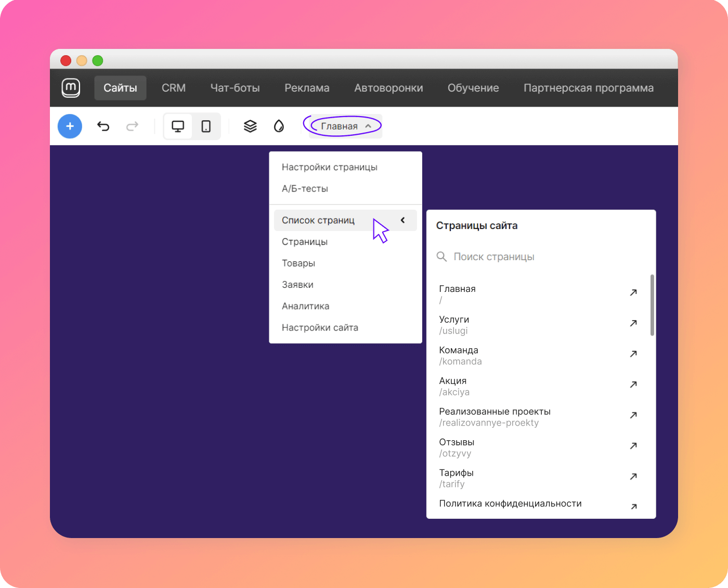Click the Поиск страницы search field
This screenshot has width=728, height=588.
[x=541, y=257]
